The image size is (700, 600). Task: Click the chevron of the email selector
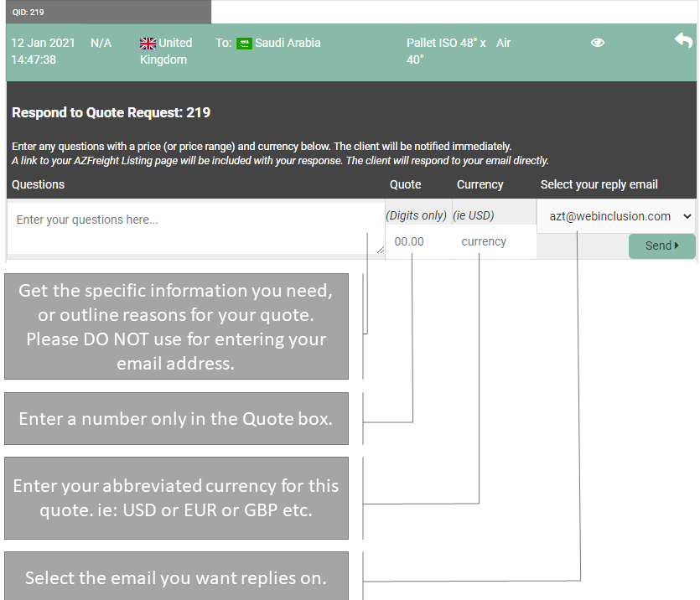point(687,216)
